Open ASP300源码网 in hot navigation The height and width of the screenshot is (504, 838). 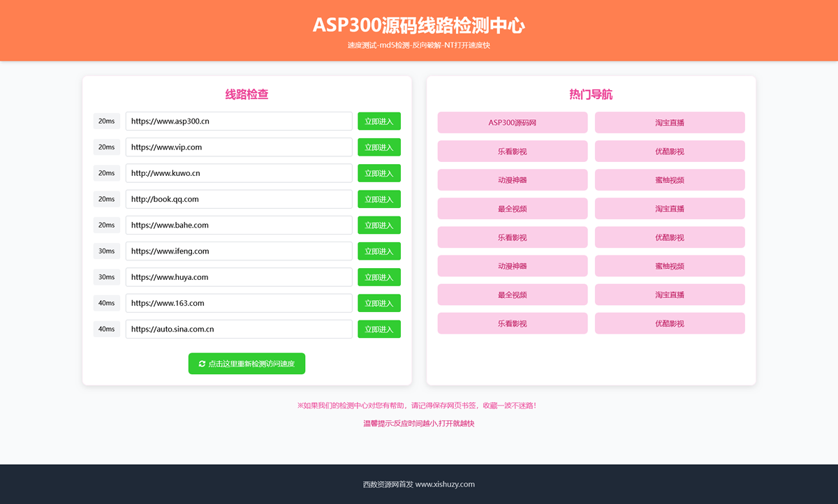tap(512, 122)
